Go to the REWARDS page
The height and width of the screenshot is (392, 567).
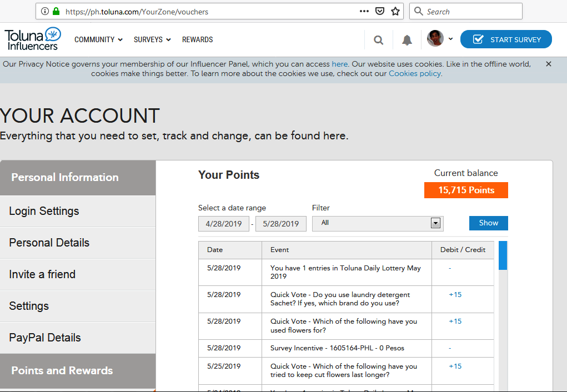coord(198,39)
